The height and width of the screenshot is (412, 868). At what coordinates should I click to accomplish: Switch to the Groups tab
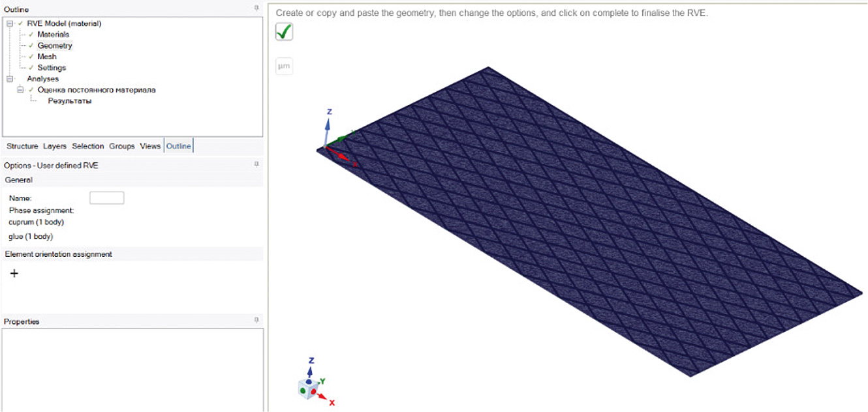[122, 146]
